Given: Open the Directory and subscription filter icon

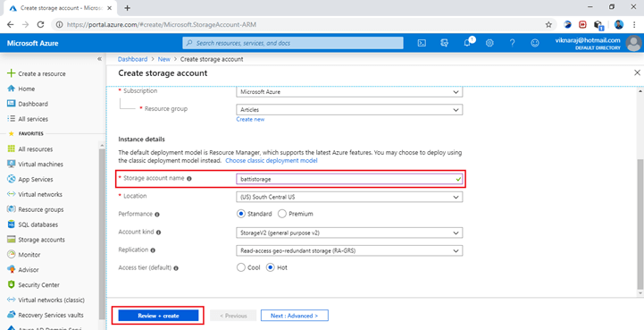Looking at the screenshot, I should pos(444,43).
